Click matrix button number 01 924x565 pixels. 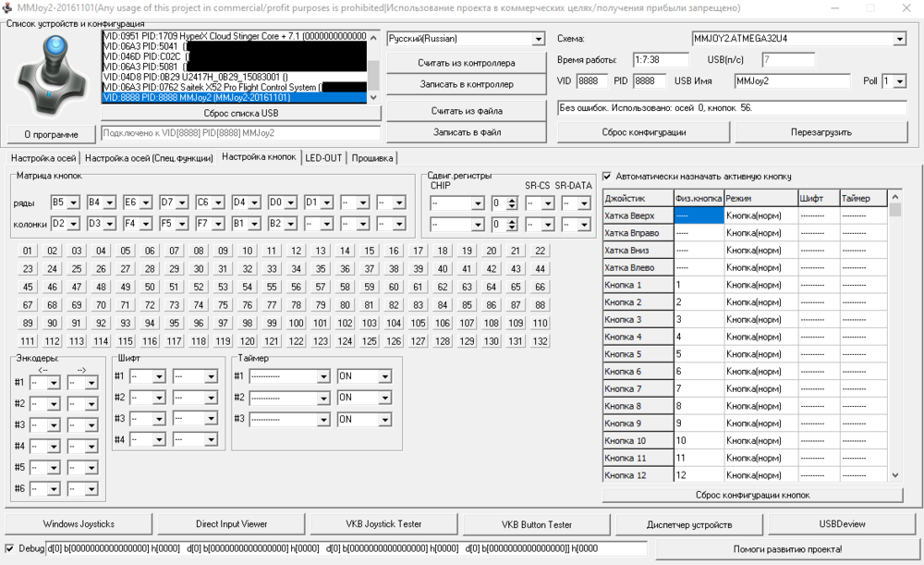coord(28,251)
